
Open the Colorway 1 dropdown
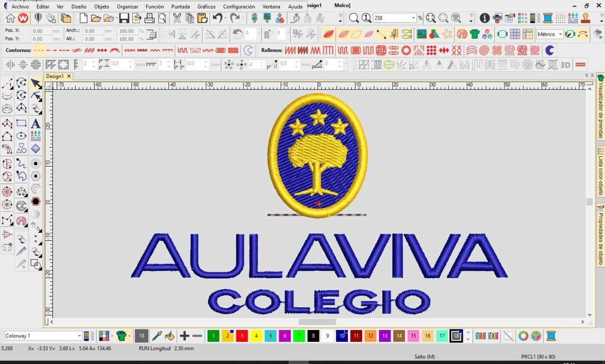tap(79, 336)
